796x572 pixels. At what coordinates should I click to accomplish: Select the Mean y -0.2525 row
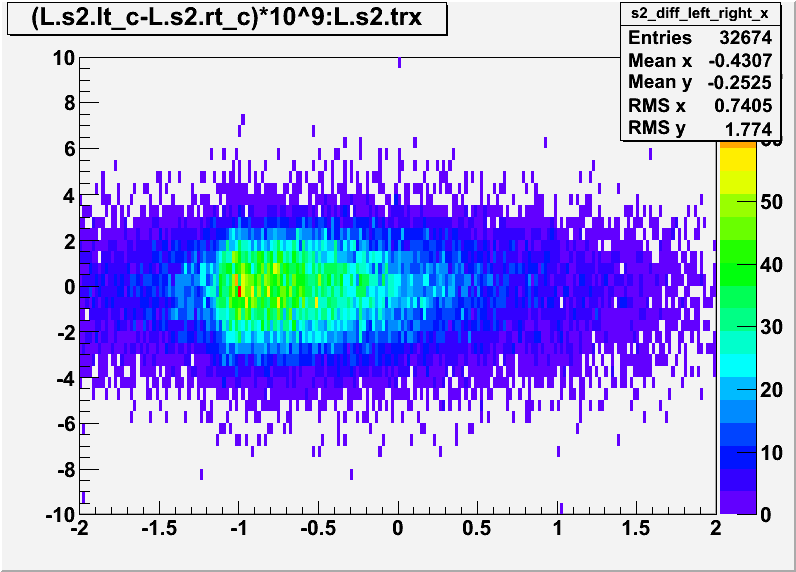coord(700,82)
